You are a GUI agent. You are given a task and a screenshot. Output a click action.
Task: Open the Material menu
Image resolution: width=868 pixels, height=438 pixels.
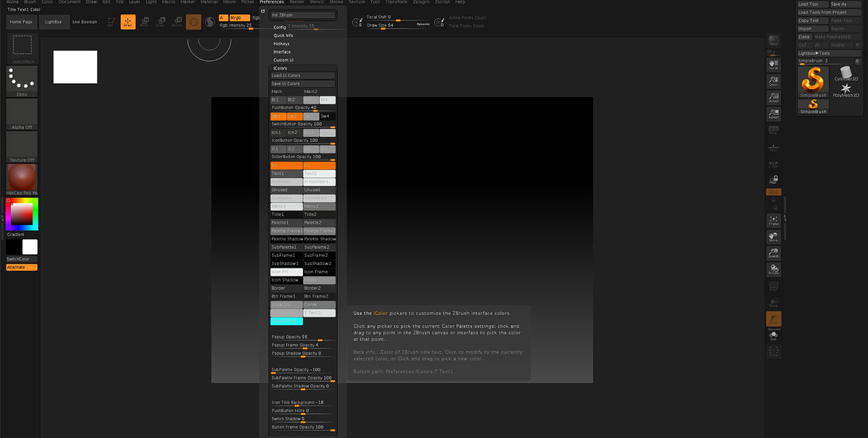point(209,2)
